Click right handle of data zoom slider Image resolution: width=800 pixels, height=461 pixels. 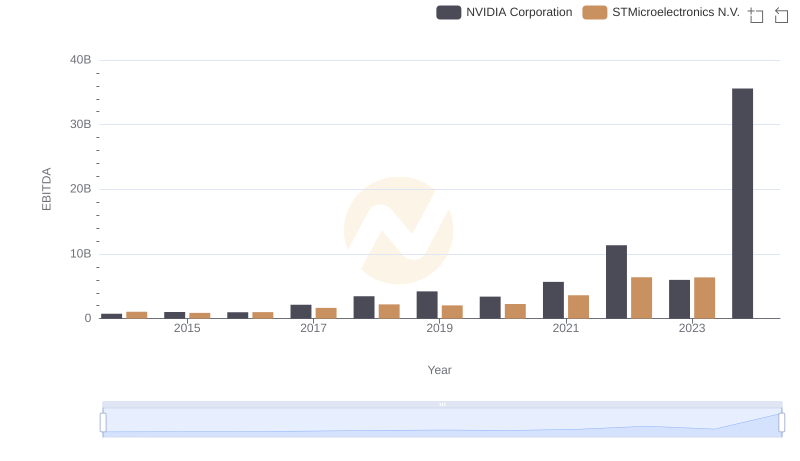coord(781,422)
